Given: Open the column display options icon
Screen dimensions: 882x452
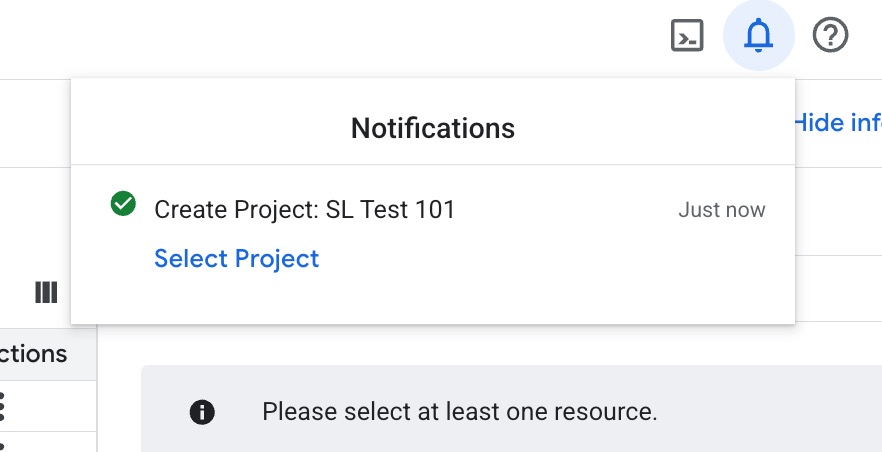Looking at the screenshot, I should [x=46, y=292].
